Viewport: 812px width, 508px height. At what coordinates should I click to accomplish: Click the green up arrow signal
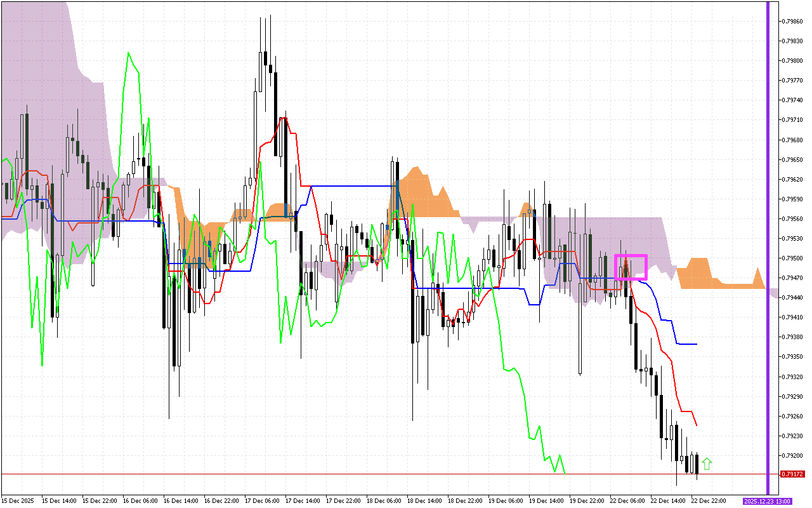(x=707, y=464)
